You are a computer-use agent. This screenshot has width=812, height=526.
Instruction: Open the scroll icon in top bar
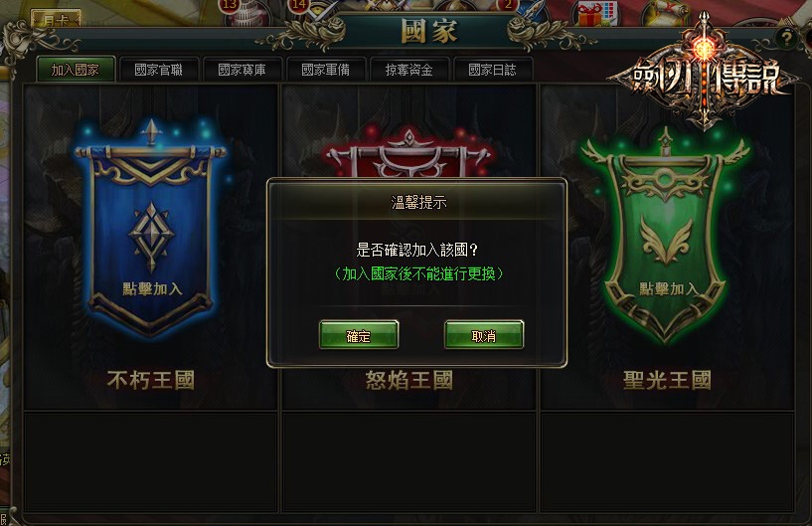pos(665,13)
